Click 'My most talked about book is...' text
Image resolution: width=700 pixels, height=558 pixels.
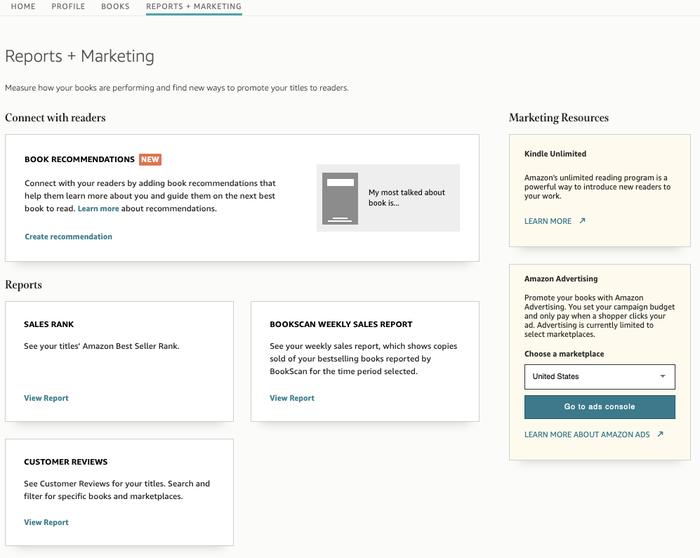tap(407, 197)
